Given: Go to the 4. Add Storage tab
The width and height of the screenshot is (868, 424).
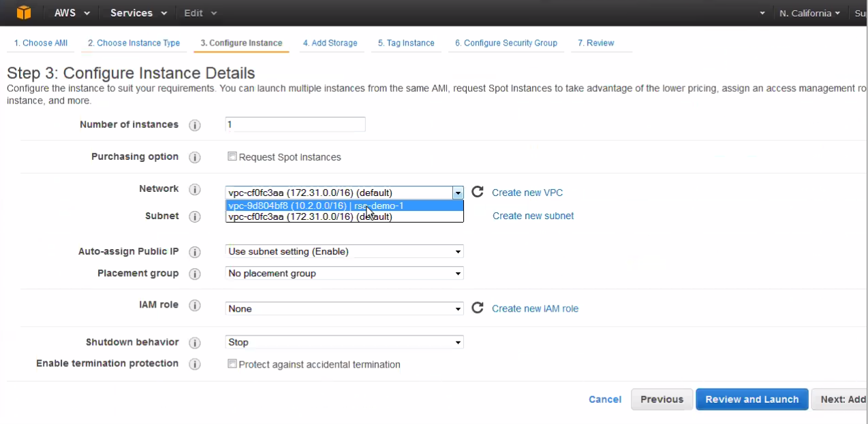Looking at the screenshot, I should (x=330, y=43).
